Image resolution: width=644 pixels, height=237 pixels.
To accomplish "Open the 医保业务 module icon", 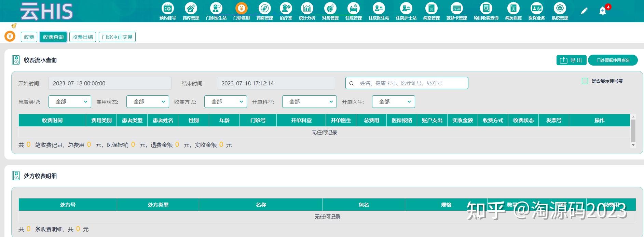I will [536, 8].
